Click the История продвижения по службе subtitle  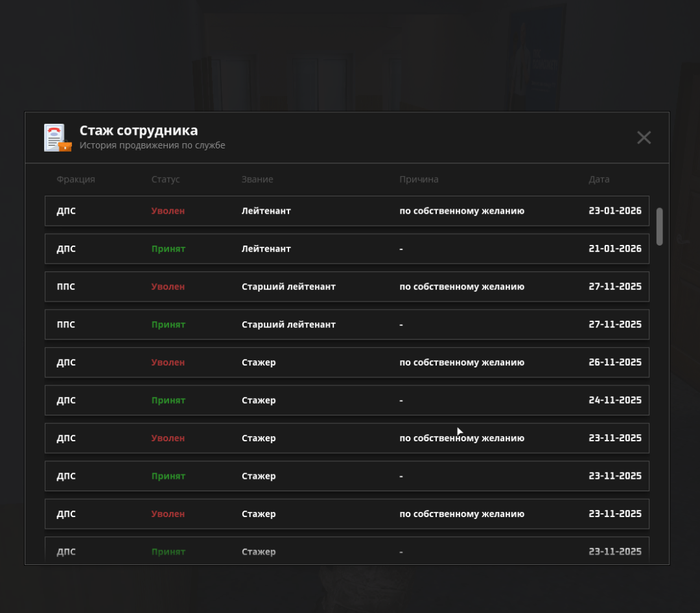(x=152, y=146)
